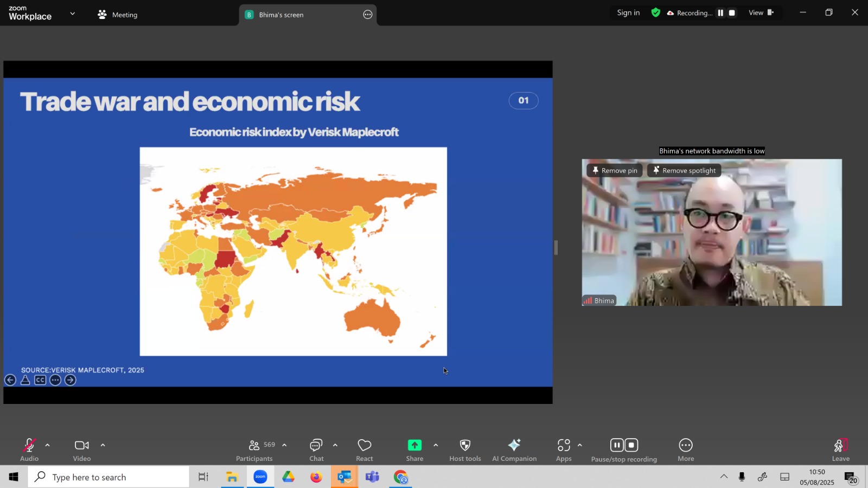868x488 pixels.
Task: Toggle closed captions CC on slide
Action: [x=40, y=380]
